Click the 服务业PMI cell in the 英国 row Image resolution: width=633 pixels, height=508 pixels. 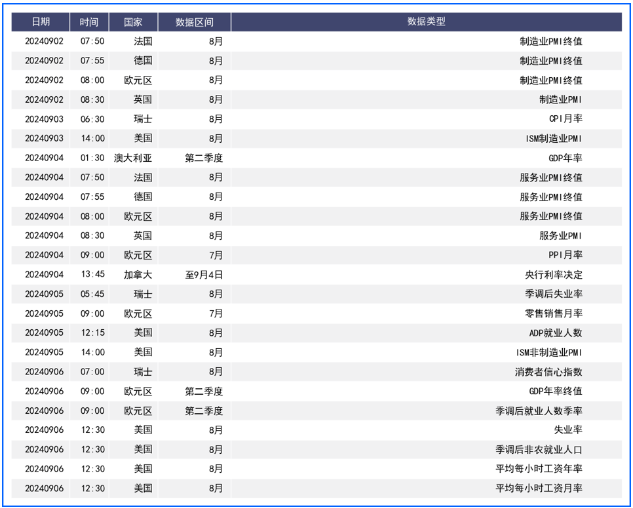point(561,235)
